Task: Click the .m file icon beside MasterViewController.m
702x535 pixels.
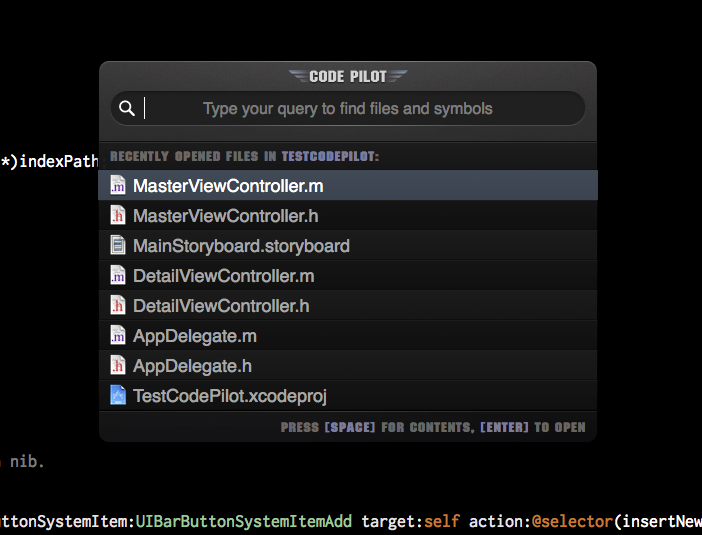Action: click(118, 186)
